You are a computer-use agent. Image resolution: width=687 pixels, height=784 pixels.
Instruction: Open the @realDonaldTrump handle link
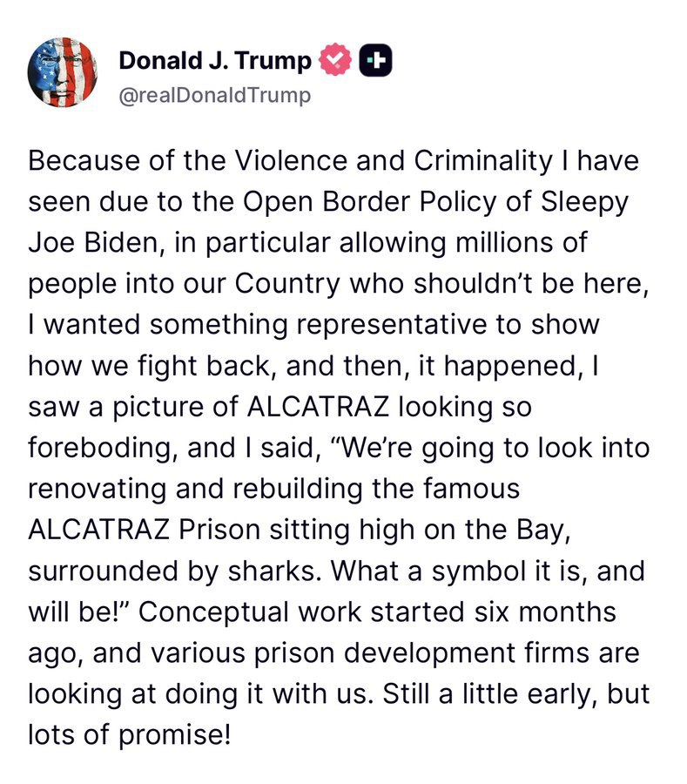215,95
